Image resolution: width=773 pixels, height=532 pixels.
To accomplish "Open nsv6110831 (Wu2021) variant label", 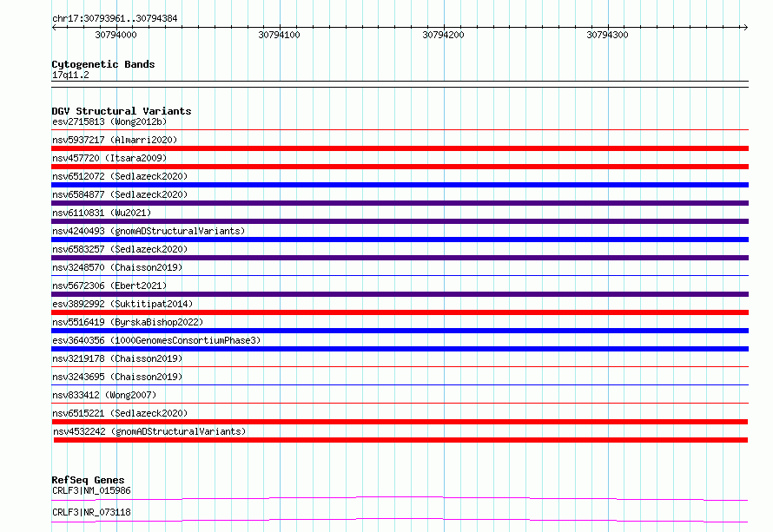I will pyautogui.click(x=102, y=213).
